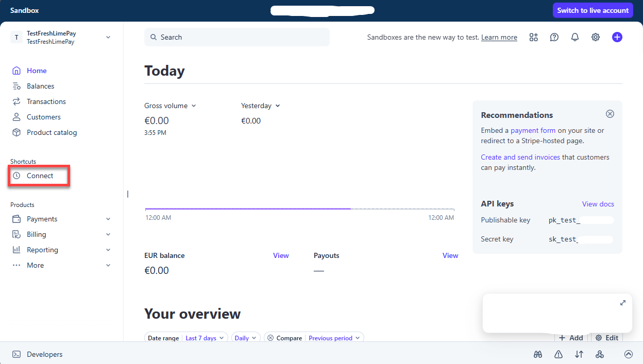Open the Learn more link
The image size is (643, 364).
point(499,37)
